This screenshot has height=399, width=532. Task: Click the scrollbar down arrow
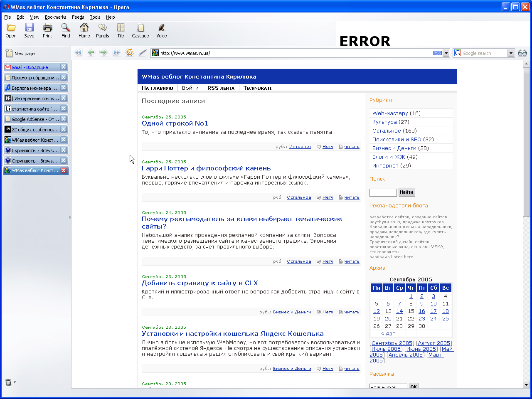coord(526,385)
